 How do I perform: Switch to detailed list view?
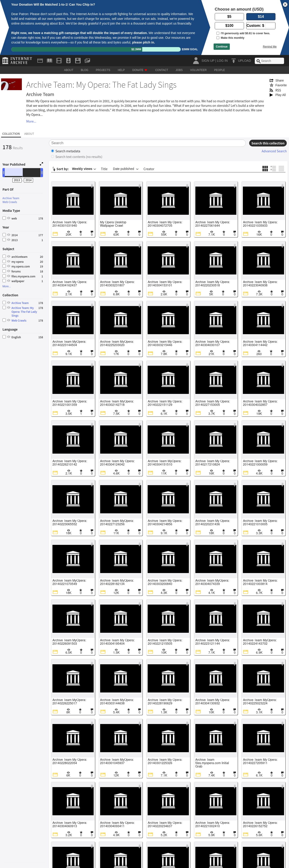273,169
